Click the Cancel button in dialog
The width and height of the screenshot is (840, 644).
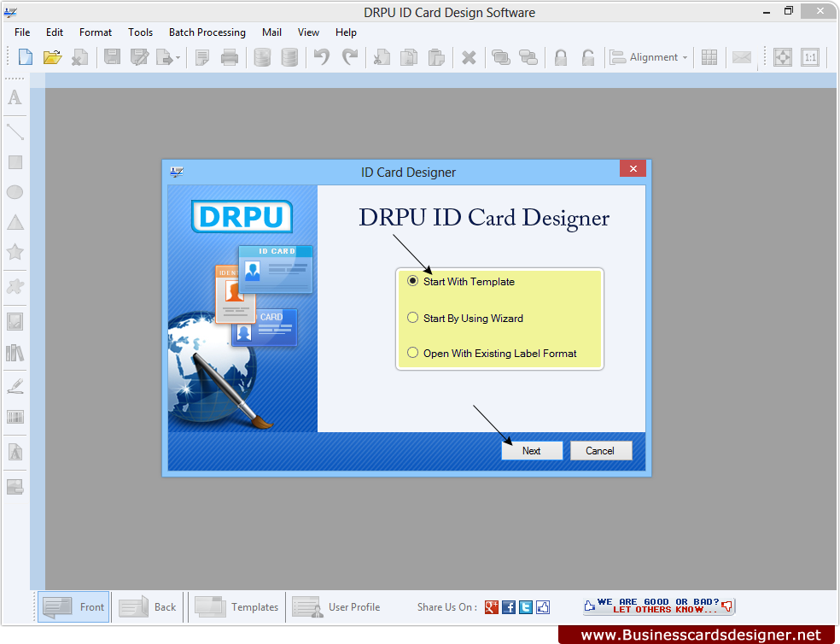[601, 450]
